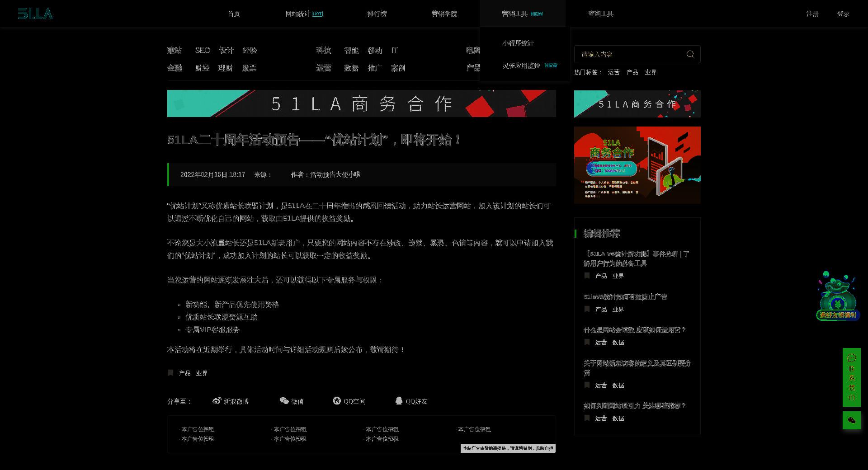Image resolution: width=868 pixels, height=470 pixels.
Task: Open the green WeChat floating button
Action: pos(851,420)
